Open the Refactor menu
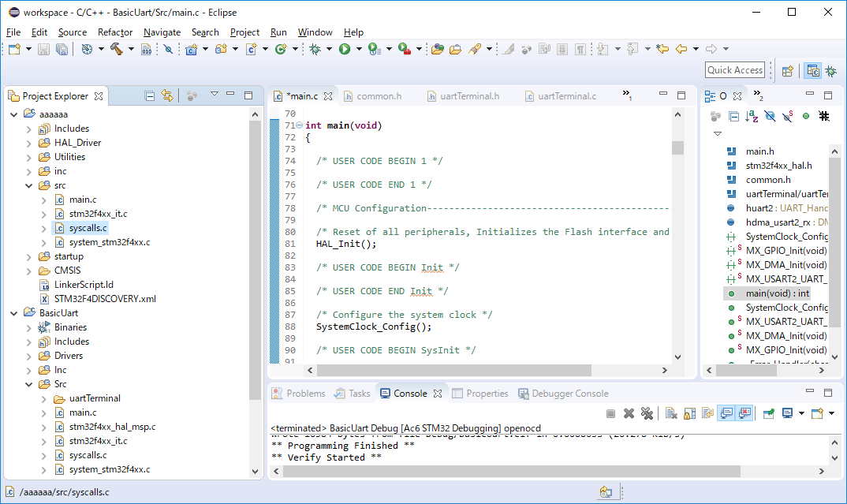Viewport: 847px width, 504px height. coord(115,32)
